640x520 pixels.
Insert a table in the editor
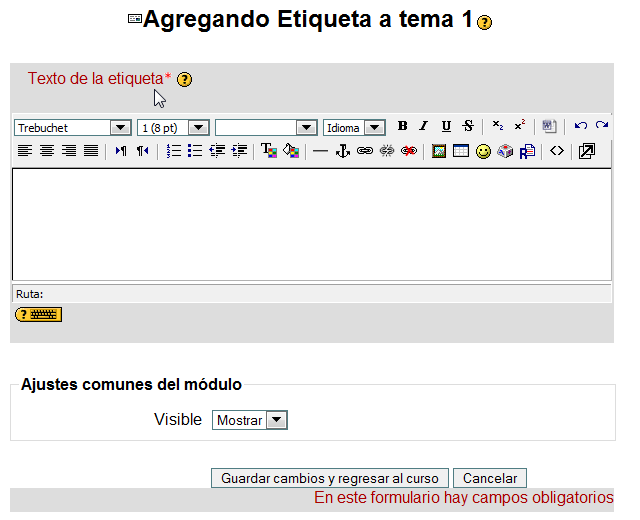[x=460, y=151]
